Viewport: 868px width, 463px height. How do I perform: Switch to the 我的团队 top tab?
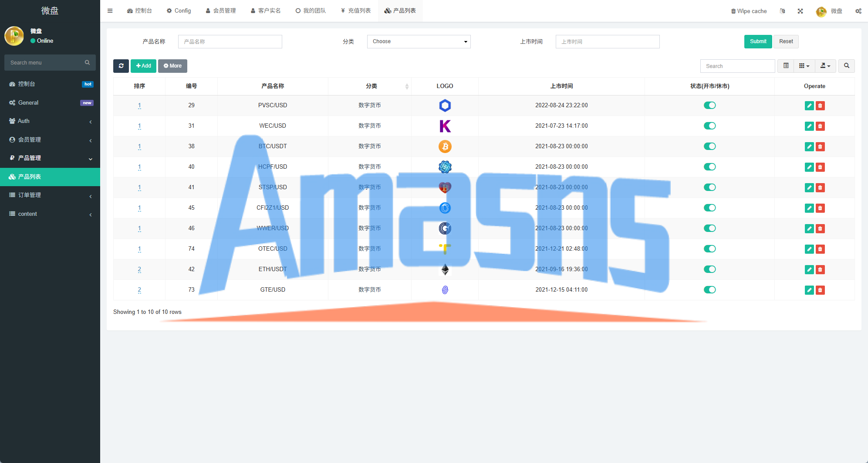tap(311, 10)
